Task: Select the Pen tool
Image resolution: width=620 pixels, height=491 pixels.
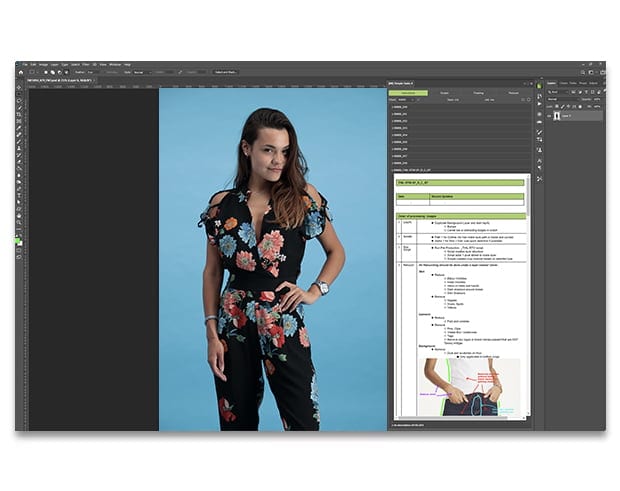Action: pyautogui.click(x=19, y=189)
